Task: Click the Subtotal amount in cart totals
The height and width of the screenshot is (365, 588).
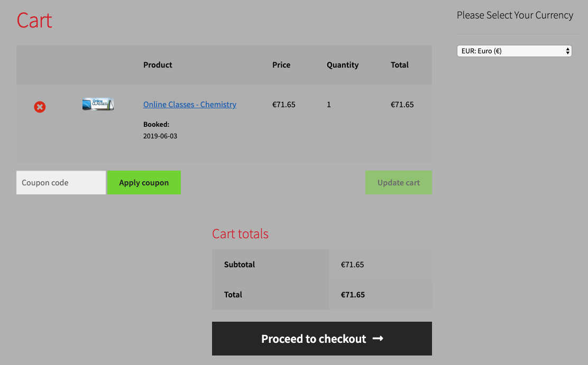Action: [353, 265]
